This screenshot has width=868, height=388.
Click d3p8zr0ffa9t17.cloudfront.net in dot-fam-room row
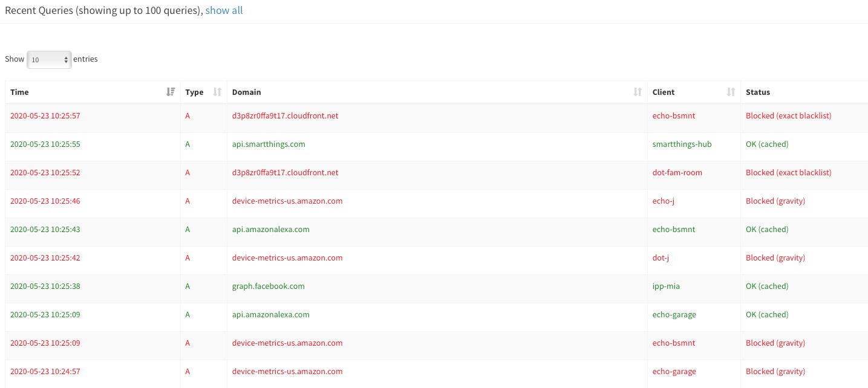[x=286, y=172]
